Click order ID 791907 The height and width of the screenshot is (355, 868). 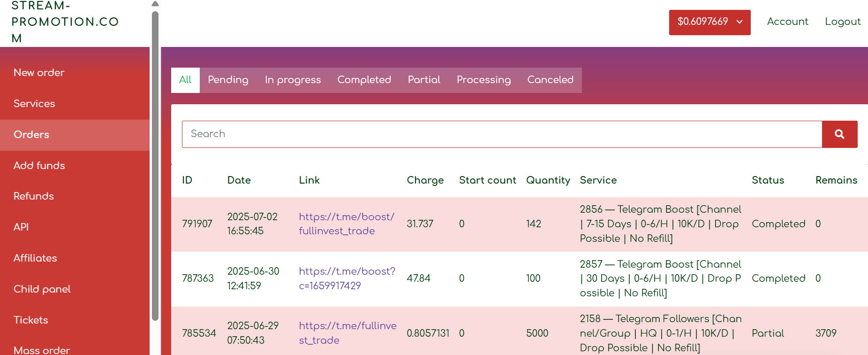click(197, 224)
